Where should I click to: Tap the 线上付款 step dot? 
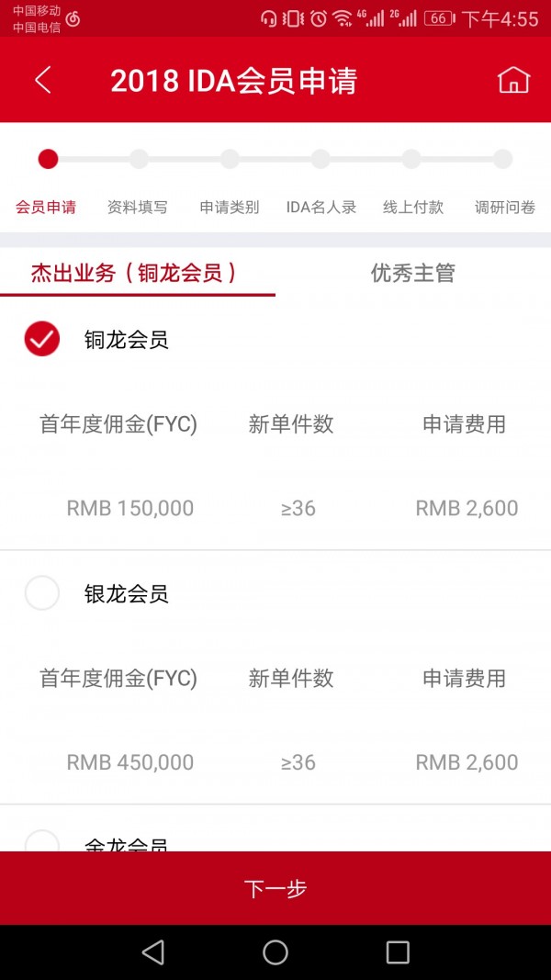[411, 159]
